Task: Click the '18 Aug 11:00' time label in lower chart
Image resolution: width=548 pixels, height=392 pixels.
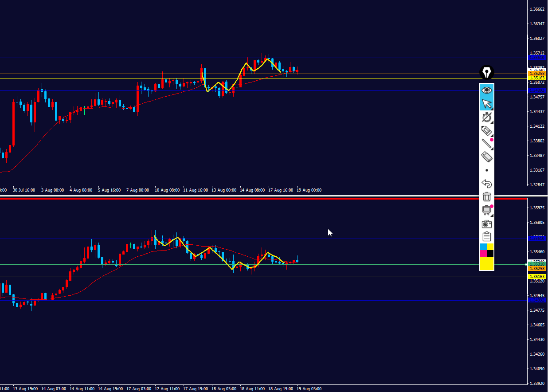Action: (252, 388)
